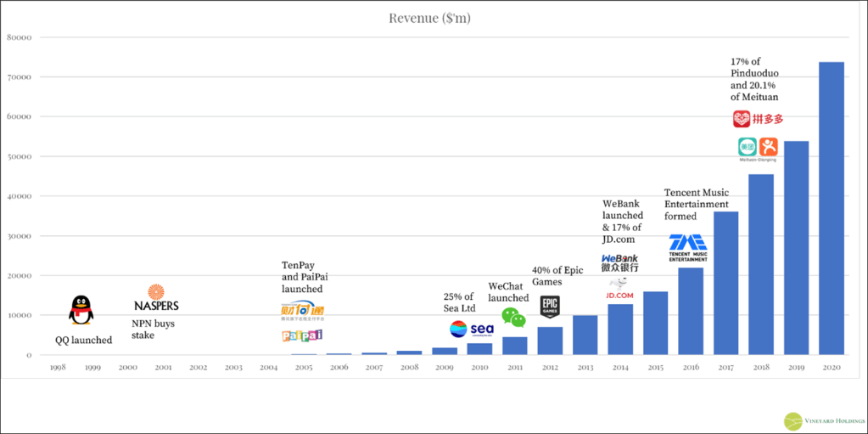Click the QQ penguin logo
The height and width of the screenshot is (434, 868).
tap(81, 310)
